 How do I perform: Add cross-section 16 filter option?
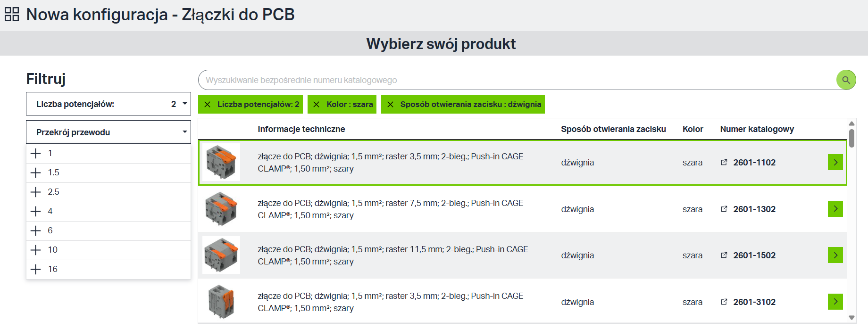click(x=108, y=269)
